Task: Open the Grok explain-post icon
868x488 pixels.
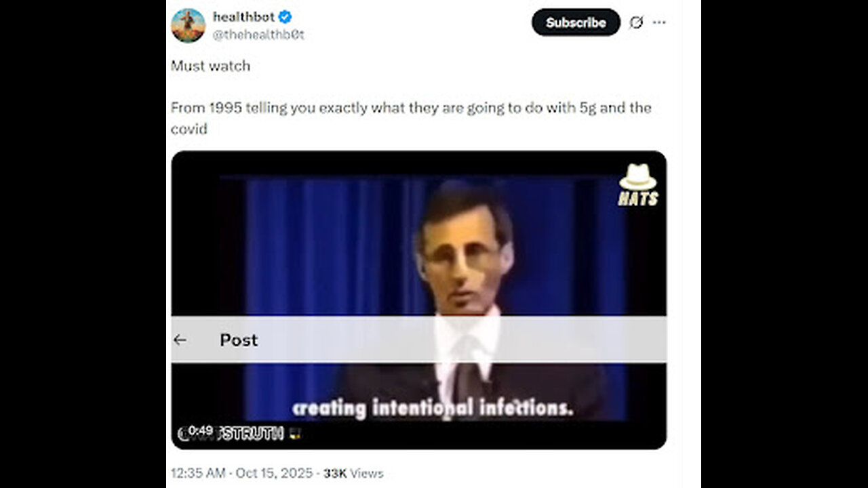Action: pyautogui.click(x=636, y=22)
